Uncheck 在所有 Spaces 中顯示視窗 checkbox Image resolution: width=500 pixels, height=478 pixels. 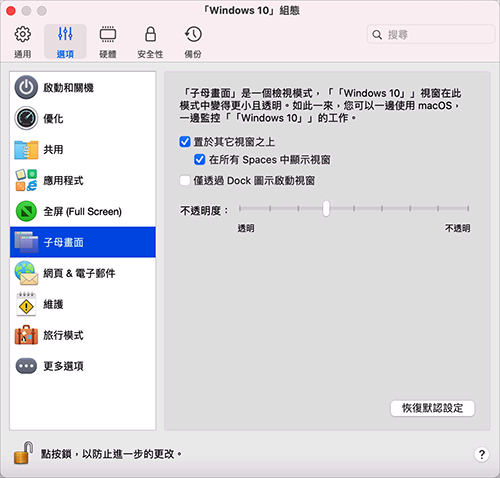click(200, 159)
